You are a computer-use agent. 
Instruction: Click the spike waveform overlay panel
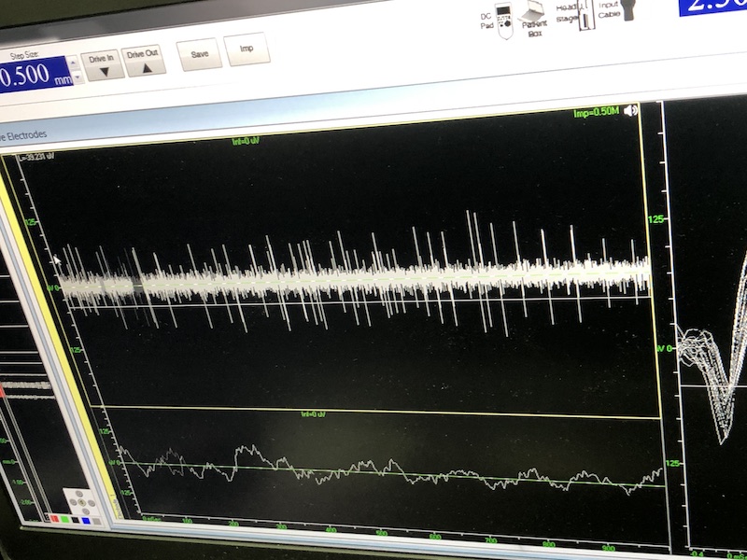pyautogui.click(x=708, y=355)
